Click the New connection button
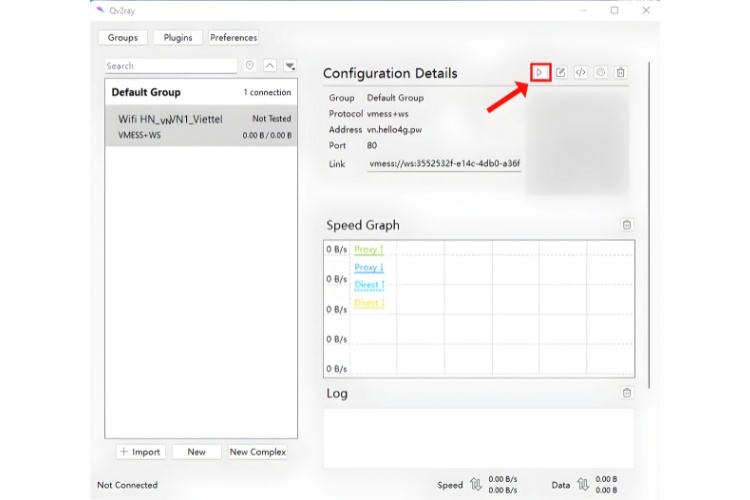 [197, 452]
